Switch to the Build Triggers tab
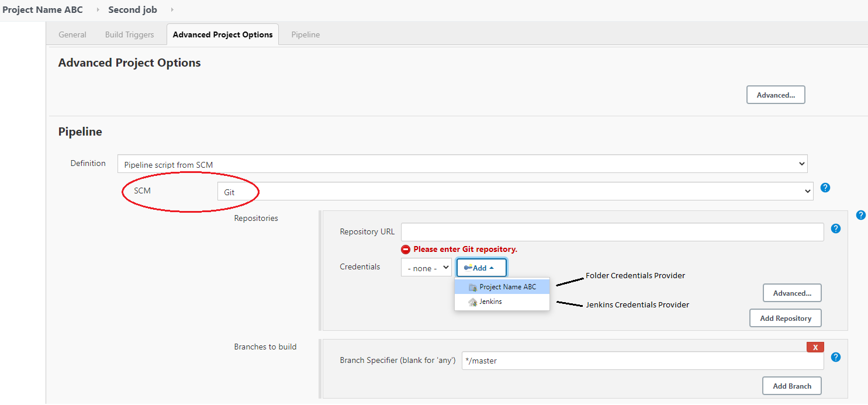 (129, 34)
